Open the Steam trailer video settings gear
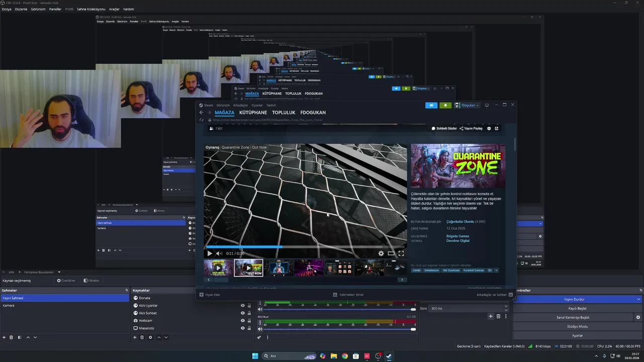 [x=381, y=253]
